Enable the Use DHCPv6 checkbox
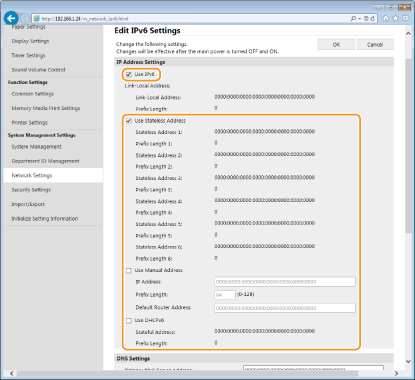Viewport: 415px width, 380px height. click(129, 320)
